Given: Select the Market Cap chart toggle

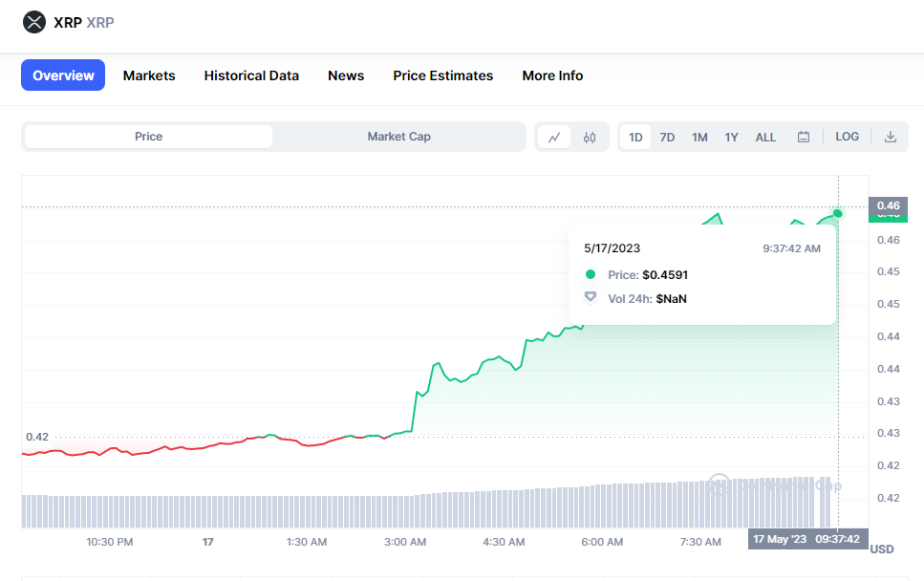Looking at the screenshot, I should (x=399, y=137).
